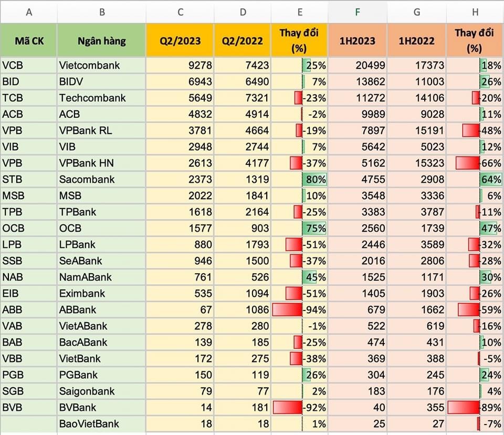504x435 pixels.
Task: Select the 'Mã CK' header cell
Action: (x=28, y=40)
